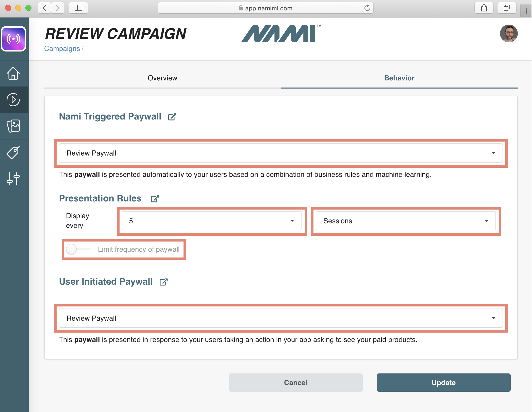This screenshot has width=532, height=412.
Task: Open external link beside User Initiated Paywall
Action: [x=163, y=282]
